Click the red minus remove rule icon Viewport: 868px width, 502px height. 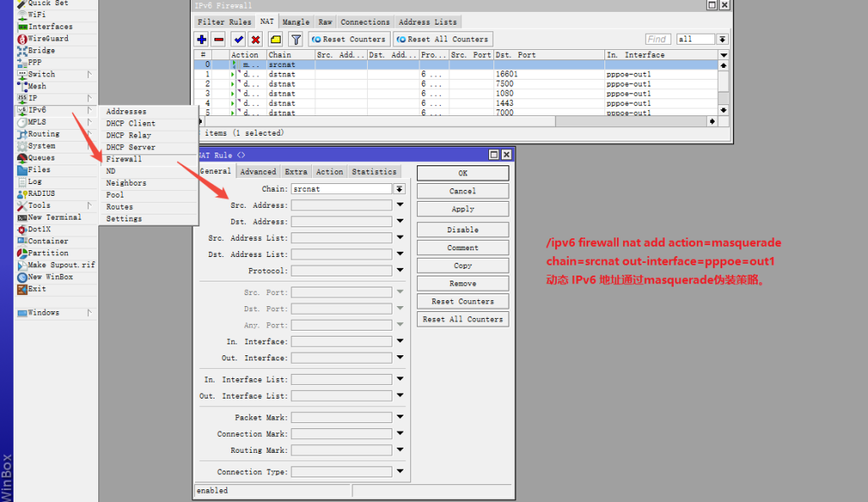coord(219,39)
